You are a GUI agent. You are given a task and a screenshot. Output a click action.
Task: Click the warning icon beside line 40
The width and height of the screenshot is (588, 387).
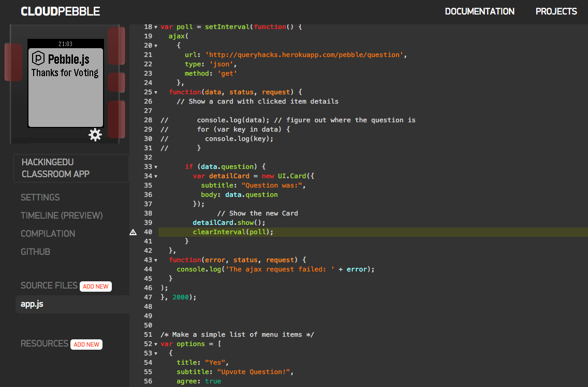pos(133,232)
